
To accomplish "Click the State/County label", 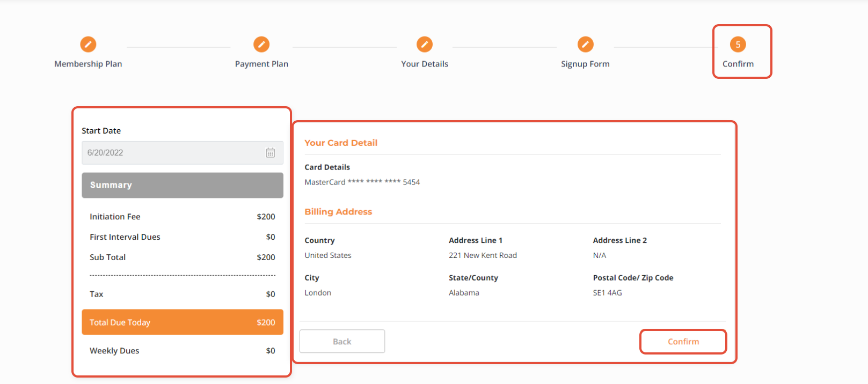I will point(473,278).
